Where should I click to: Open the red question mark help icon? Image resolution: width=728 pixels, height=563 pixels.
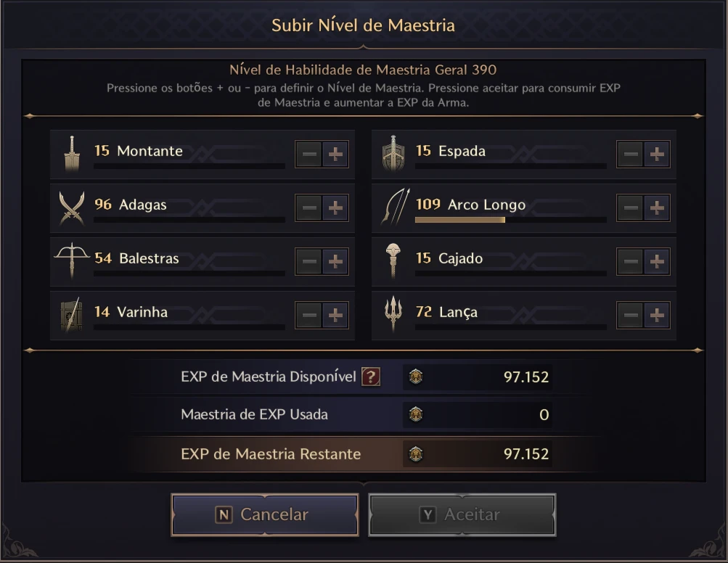(x=371, y=377)
